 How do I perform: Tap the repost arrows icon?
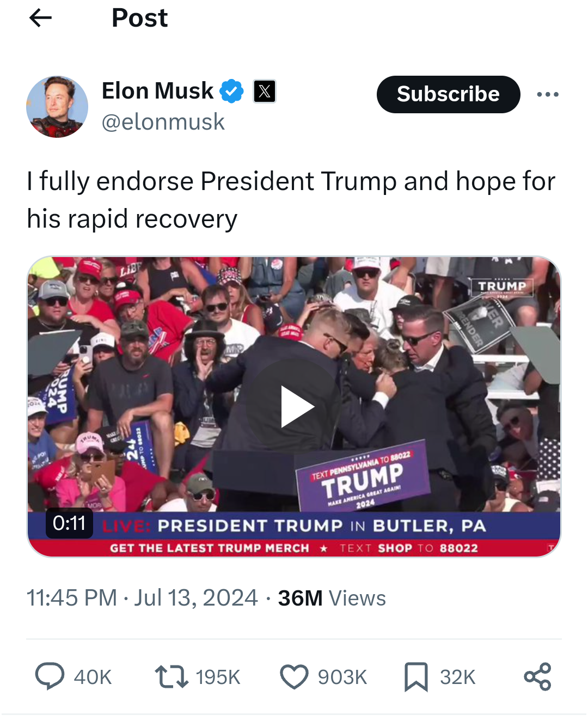click(x=171, y=676)
